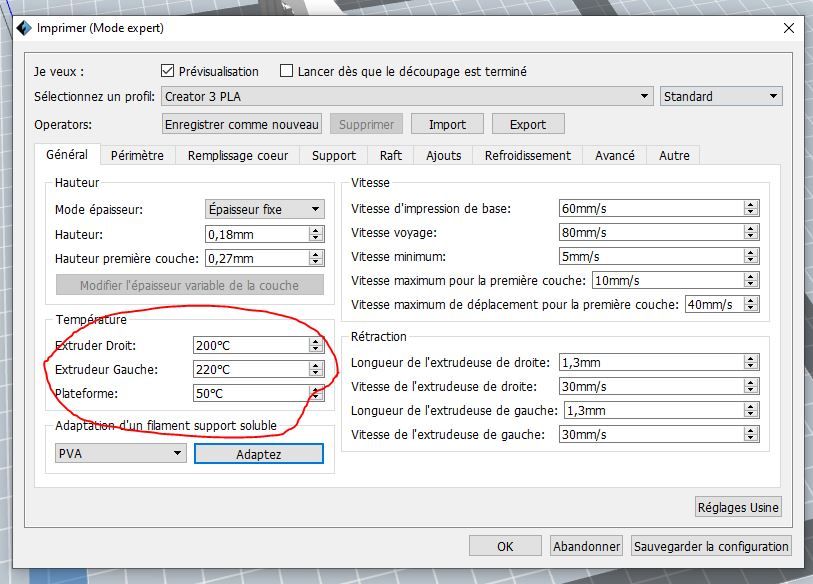Screen dimensions: 813x584
Task: Open the Ajouts tab
Action: tap(443, 156)
